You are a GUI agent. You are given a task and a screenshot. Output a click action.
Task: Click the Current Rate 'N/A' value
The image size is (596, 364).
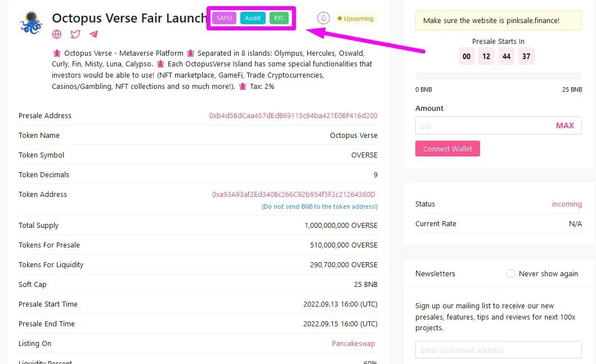(x=575, y=224)
